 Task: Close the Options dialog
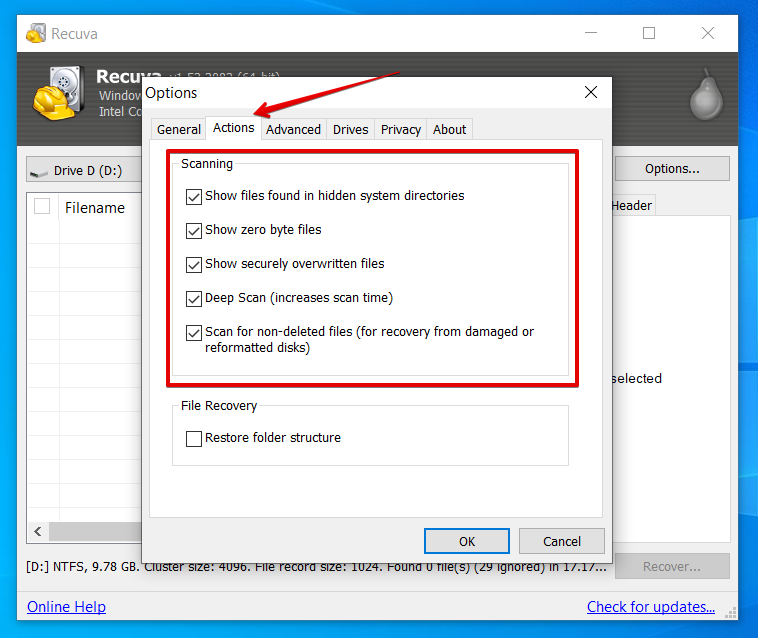(x=591, y=92)
